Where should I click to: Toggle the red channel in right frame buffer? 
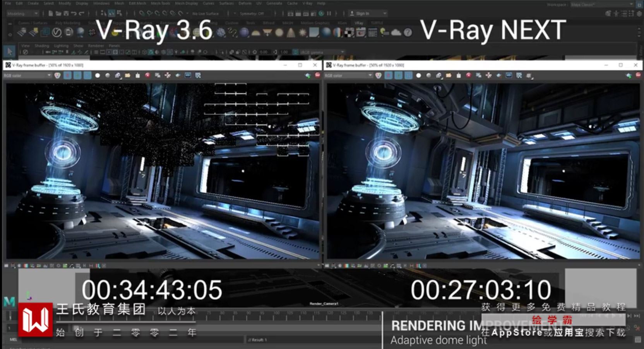[x=388, y=75]
